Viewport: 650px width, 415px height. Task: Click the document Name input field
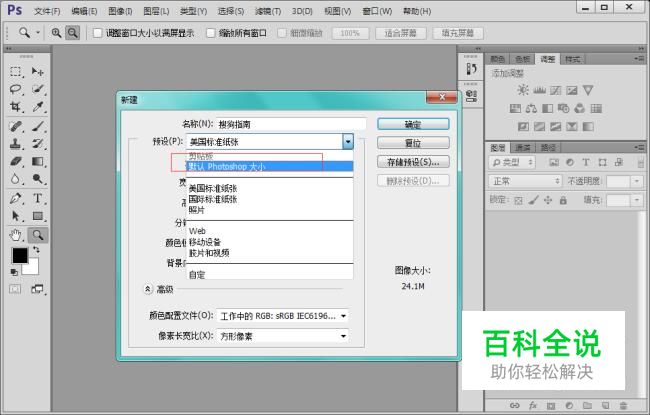(x=291, y=124)
